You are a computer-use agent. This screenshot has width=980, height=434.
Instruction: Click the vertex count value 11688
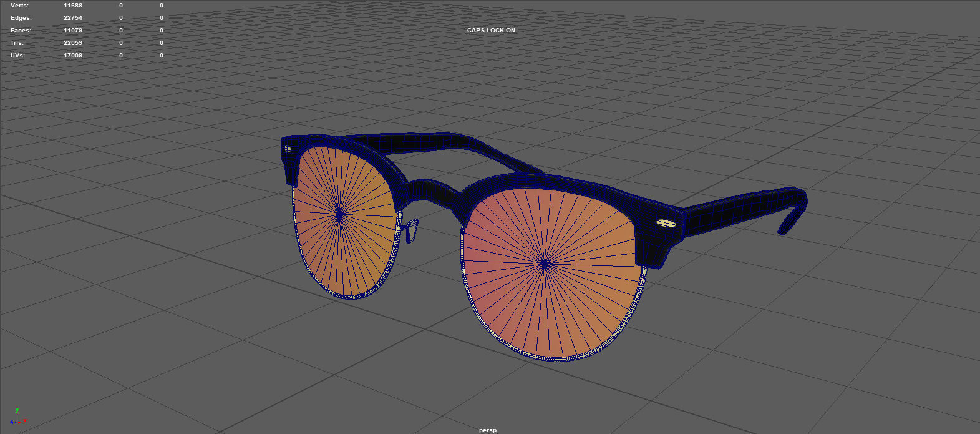(73, 6)
